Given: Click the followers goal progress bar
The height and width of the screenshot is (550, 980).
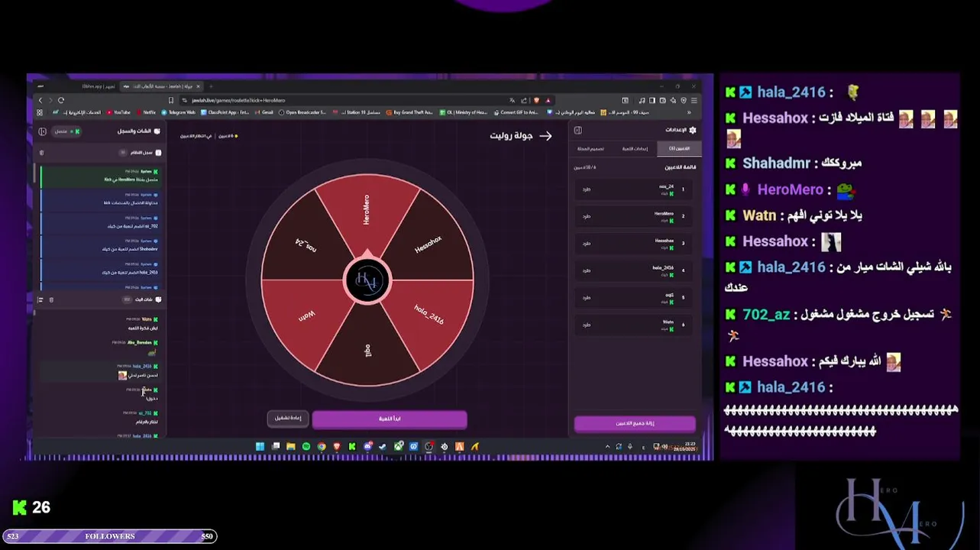Looking at the screenshot, I should click(110, 536).
